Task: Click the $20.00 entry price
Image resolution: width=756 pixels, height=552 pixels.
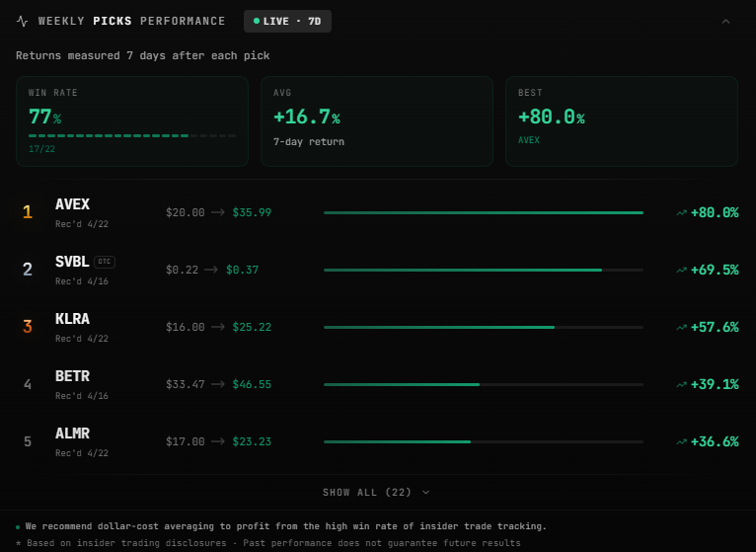Action: (x=186, y=212)
